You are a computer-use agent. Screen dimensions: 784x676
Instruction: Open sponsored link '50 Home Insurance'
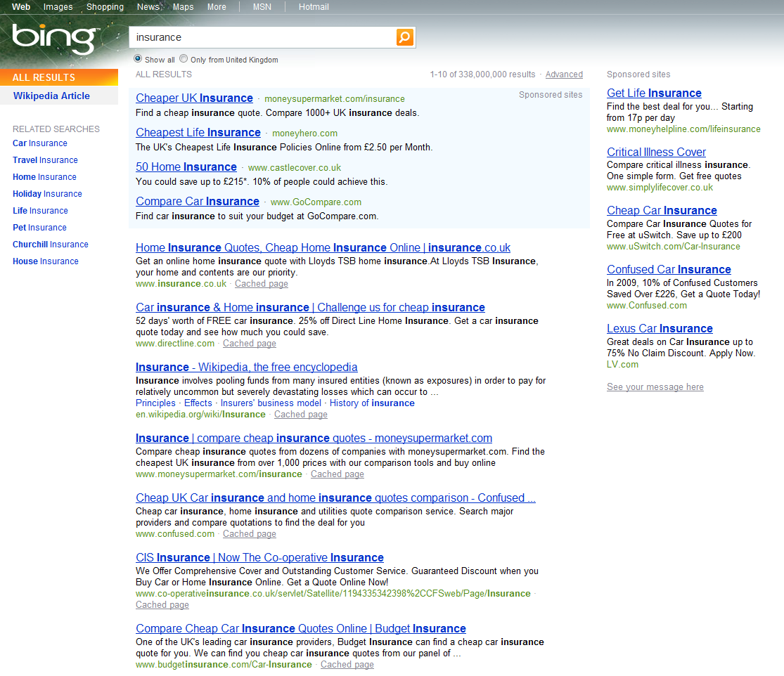[x=186, y=167]
